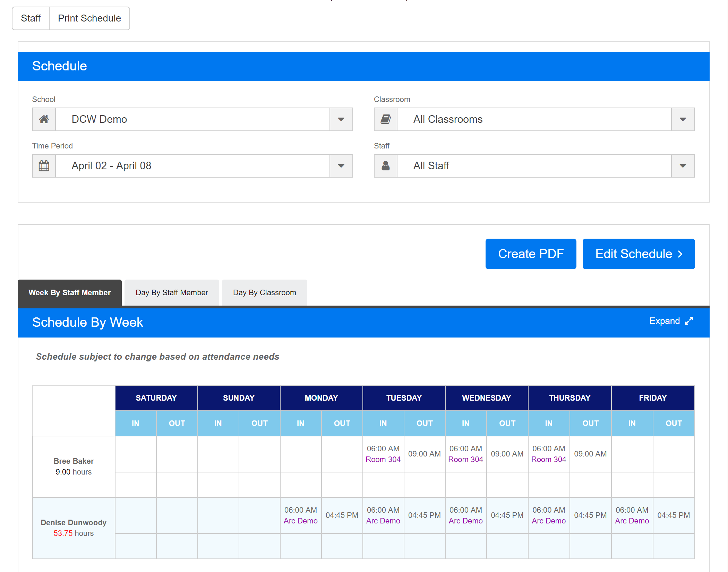Click Room 304 link on Tuesday
The height and width of the screenshot is (572, 728).
(383, 459)
